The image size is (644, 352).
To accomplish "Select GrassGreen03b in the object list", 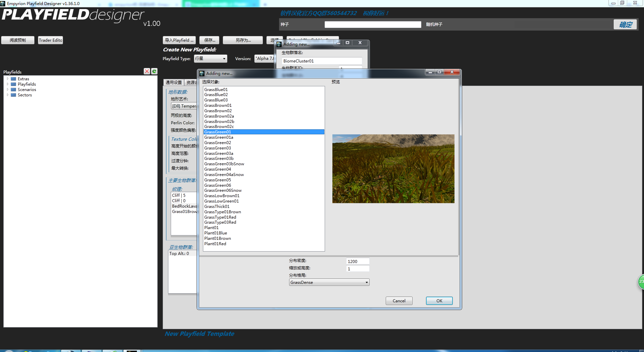I will [x=264, y=159].
